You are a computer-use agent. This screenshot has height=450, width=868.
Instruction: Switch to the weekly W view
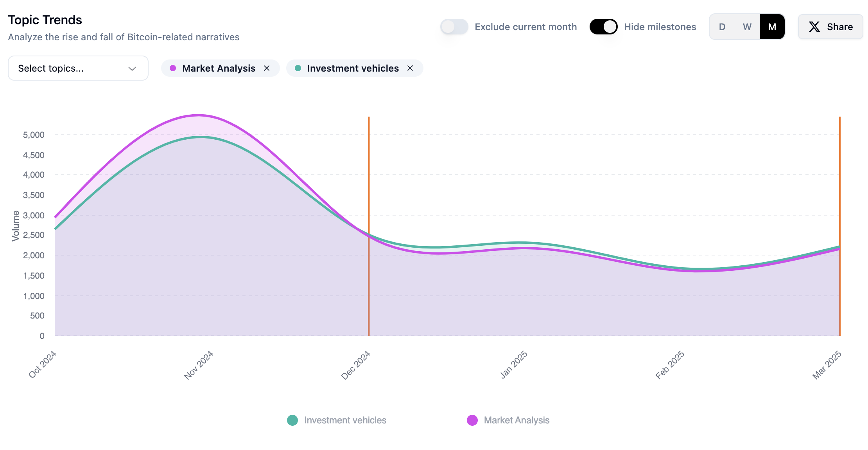[x=747, y=27]
